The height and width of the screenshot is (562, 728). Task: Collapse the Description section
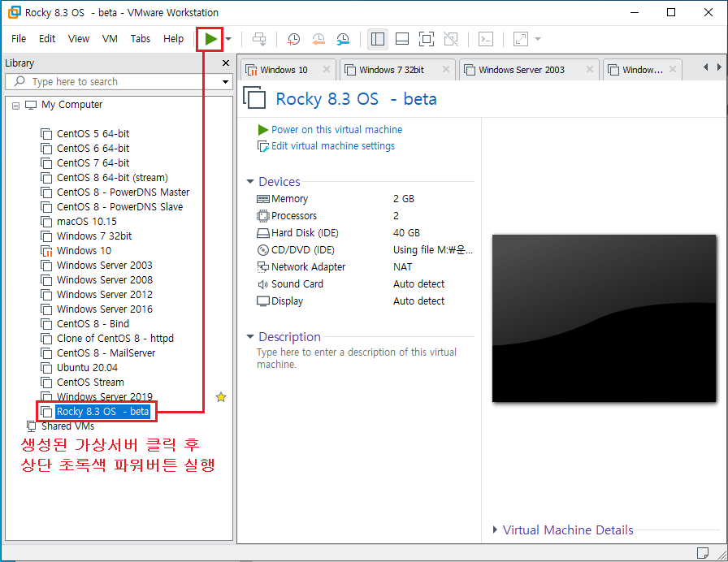250,336
